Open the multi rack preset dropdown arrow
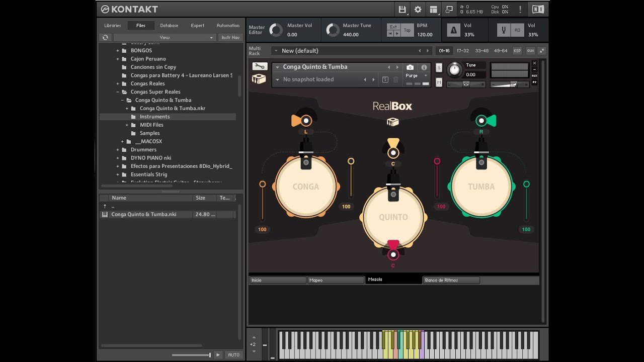644x362 pixels. coord(275,51)
